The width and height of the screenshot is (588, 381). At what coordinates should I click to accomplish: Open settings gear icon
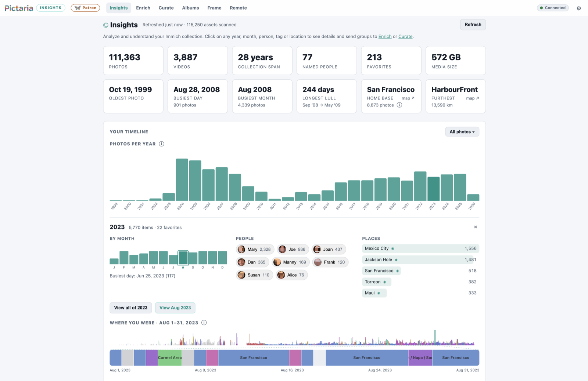(579, 8)
